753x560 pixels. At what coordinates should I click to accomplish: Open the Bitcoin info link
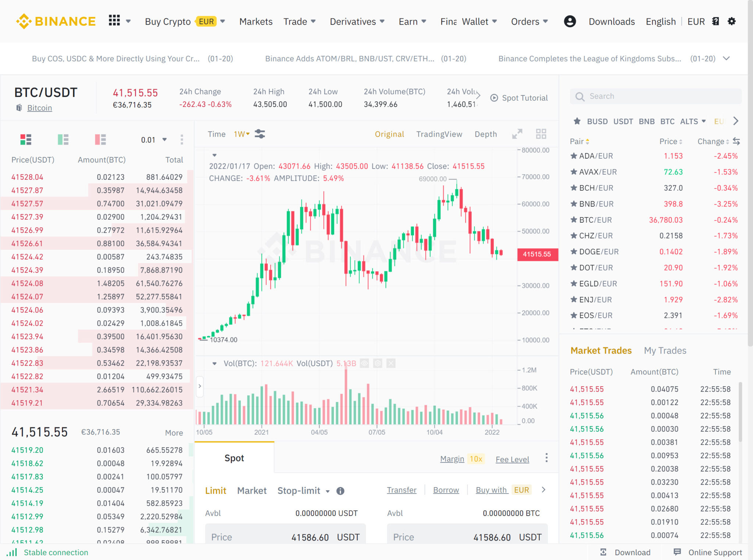40,108
